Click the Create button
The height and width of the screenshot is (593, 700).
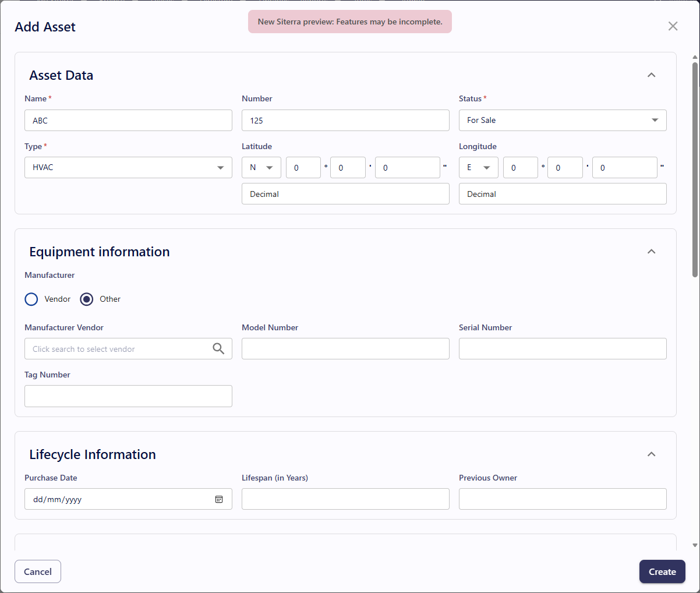pyautogui.click(x=662, y=571)
